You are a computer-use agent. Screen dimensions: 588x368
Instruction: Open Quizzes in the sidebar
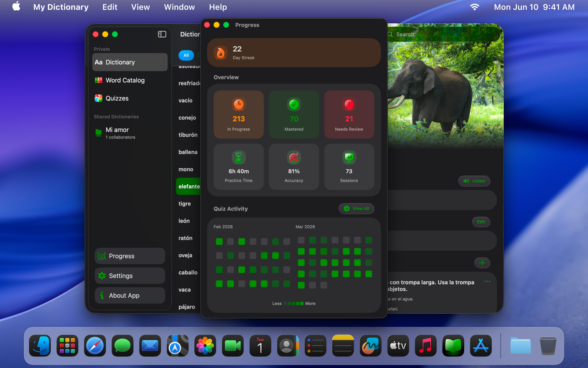click(x=130, y=98)
